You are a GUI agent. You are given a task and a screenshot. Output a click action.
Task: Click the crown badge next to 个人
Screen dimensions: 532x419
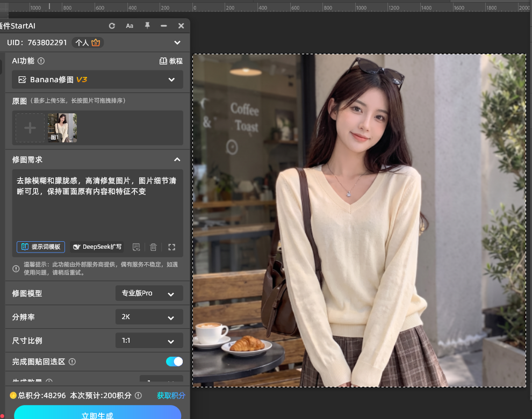tap(96, 42)
